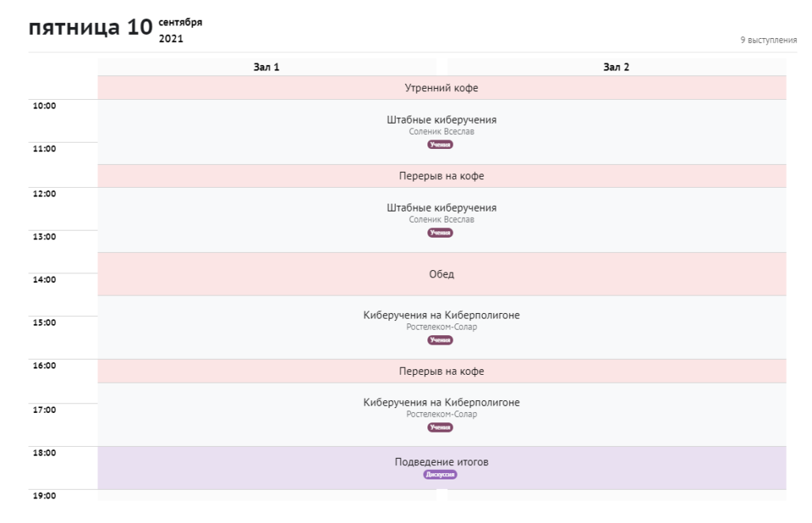Click the Зал 1 column header
The width and height of the screenshot is (812, 523).
(266, 67)
